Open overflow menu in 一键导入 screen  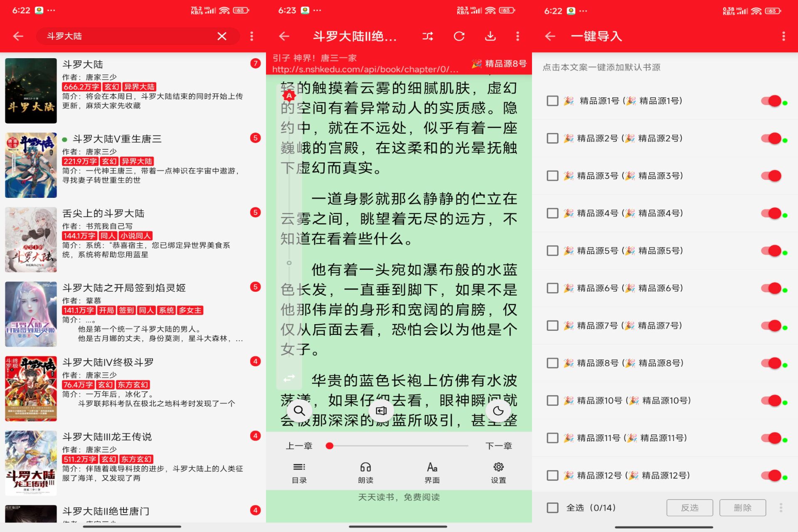point(783,36)
